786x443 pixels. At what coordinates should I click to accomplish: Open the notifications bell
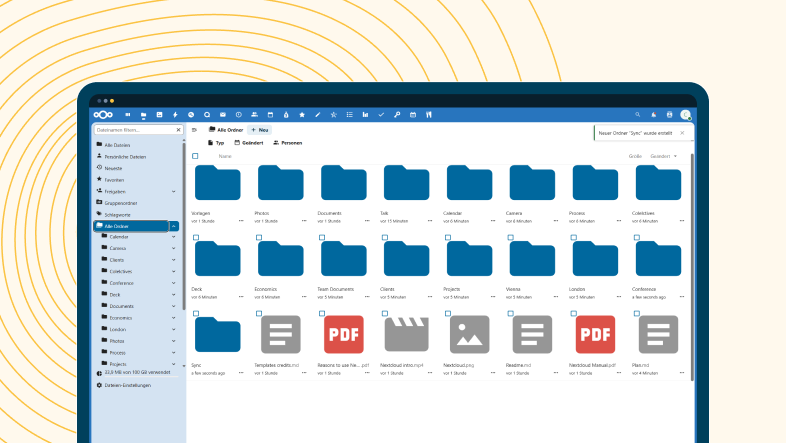point(653,115)
